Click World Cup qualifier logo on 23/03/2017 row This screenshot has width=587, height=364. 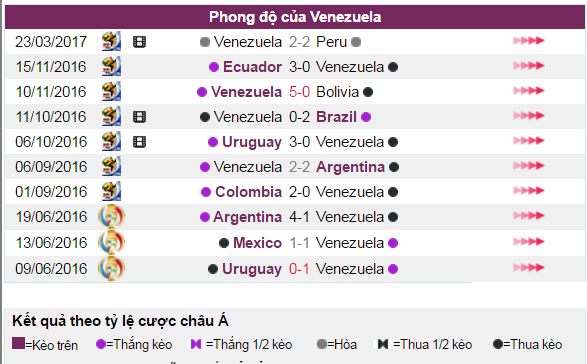(x=111, y=41)
